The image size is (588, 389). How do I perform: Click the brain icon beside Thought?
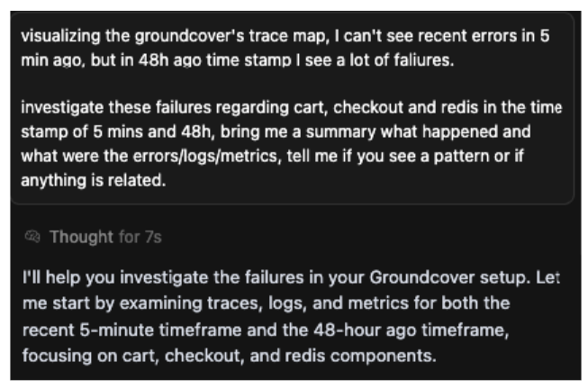pos(32,237)
